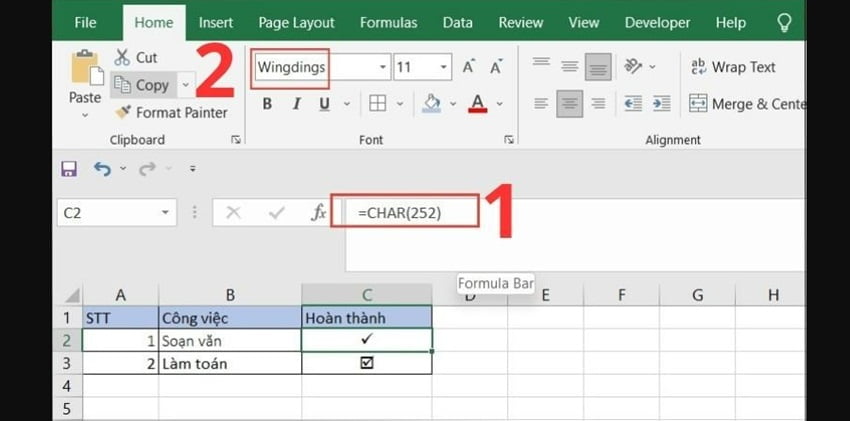Screen dimensions: 850x421
Task: Select column B header
Action: tap(230, 295)
